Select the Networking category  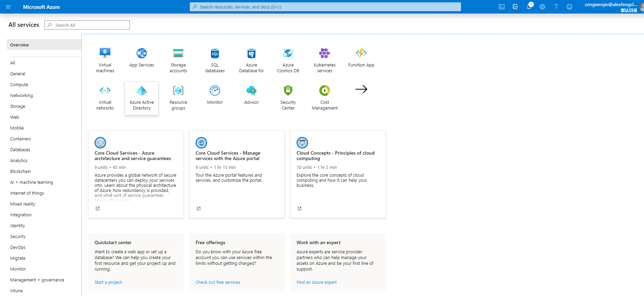[21, 95]
